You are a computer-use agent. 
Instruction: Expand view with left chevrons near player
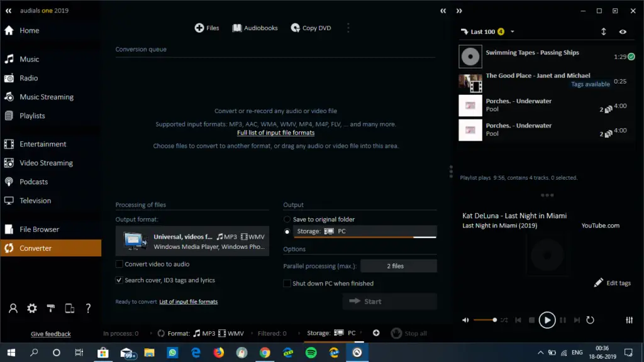443,11
